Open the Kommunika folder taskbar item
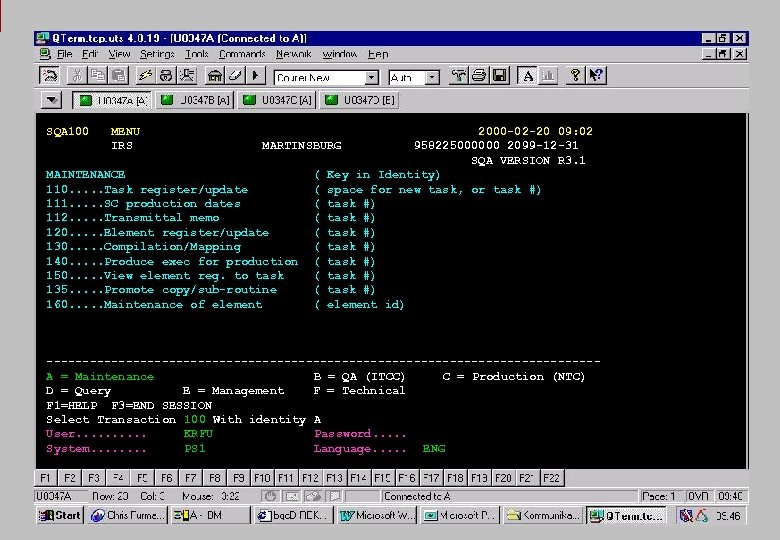Image resolution: width=780 pixels, height=540 pixels. 543,516
